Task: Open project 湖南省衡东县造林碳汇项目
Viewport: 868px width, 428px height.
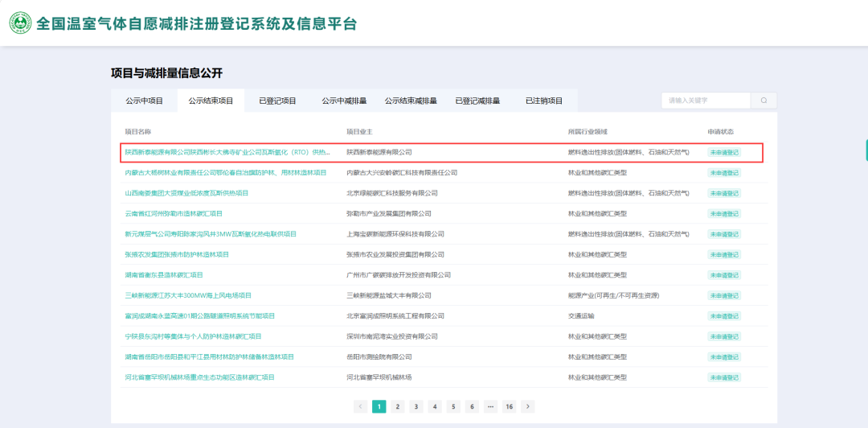Action: pyautogui.click(x=164, y=275)
